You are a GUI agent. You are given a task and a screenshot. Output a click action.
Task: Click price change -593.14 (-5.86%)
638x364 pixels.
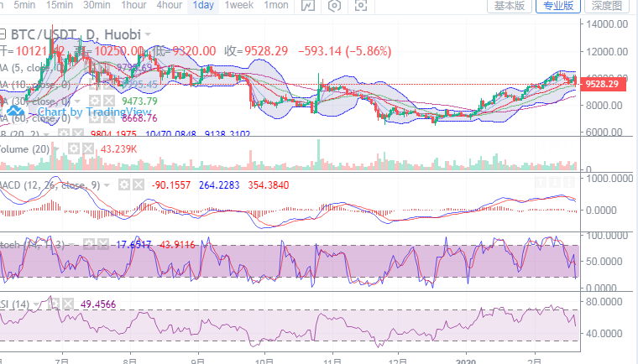click(345, 51)
